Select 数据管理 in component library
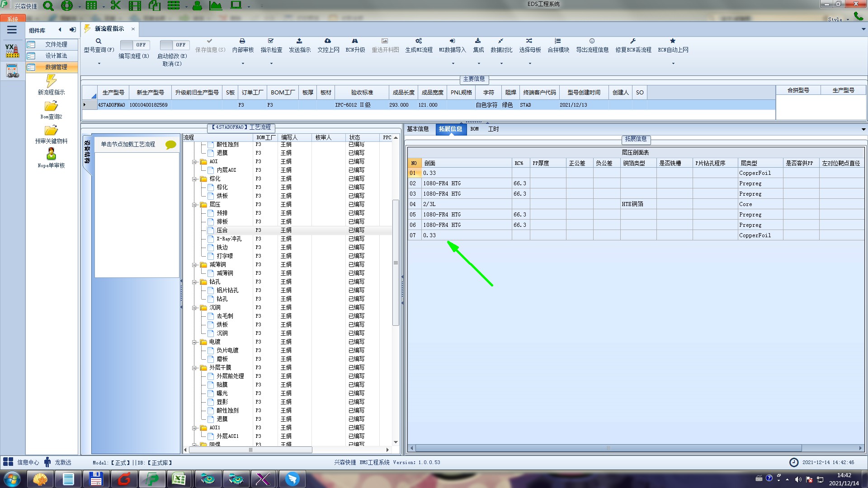Screen dimensions: 868x488 click(x=52, y=67)
